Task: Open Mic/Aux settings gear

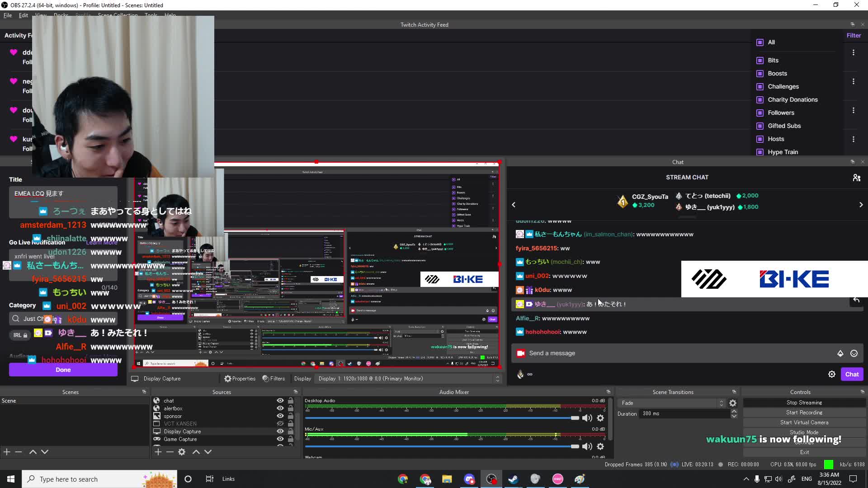Action: (600, 446)
